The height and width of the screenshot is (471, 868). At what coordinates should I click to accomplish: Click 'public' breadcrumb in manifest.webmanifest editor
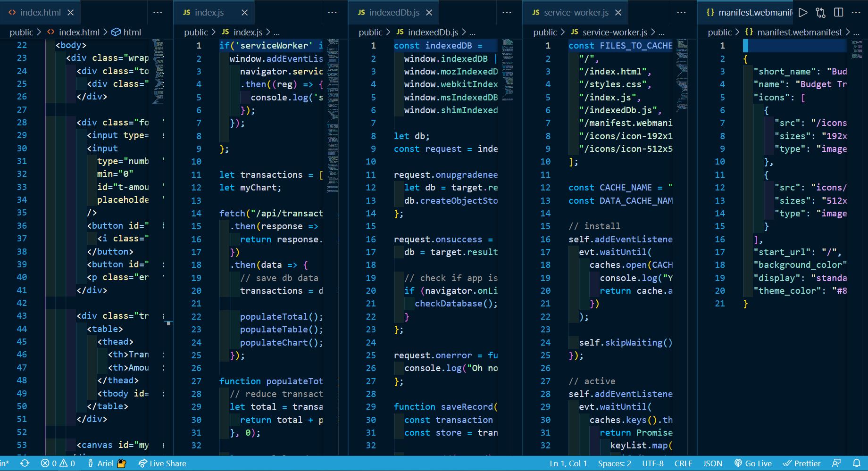click(x=719, y=32)
